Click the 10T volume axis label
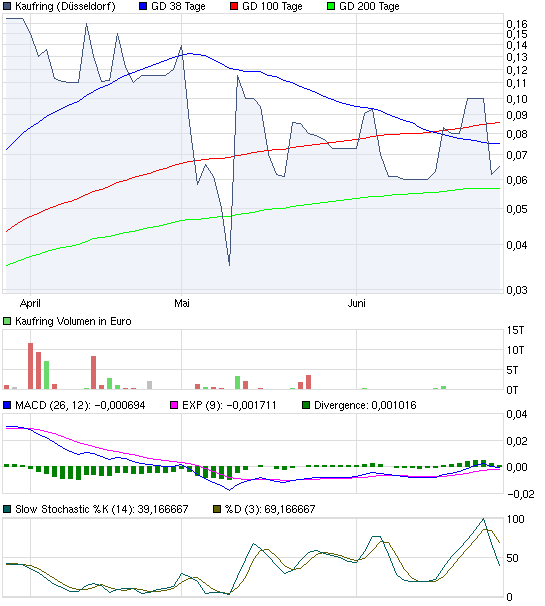The height and width of the screenshot is (606, 545). click(516, 351)
